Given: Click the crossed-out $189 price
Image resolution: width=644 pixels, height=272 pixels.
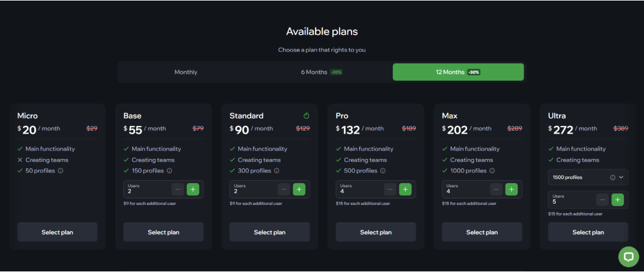Looking at the screenshot, I should (x=409, y=128).
